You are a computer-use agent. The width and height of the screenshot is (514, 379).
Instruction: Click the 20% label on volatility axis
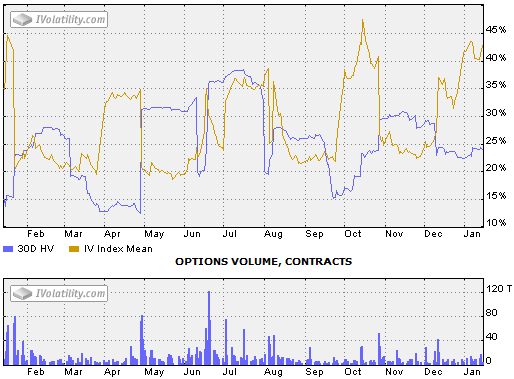(496, 168)
